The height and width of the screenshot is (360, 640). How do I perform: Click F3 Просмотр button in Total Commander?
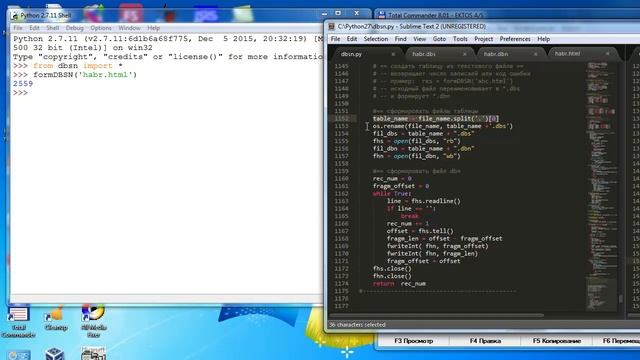tap(413, 341)
